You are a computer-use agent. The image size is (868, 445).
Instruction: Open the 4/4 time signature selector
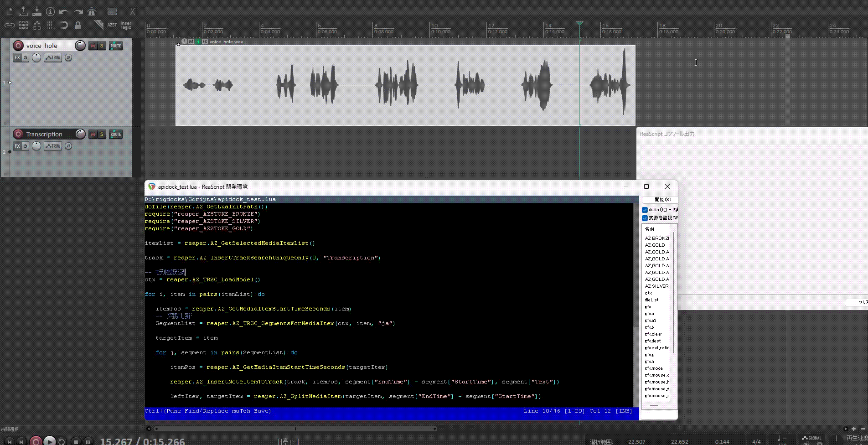[x=756, y=441]
